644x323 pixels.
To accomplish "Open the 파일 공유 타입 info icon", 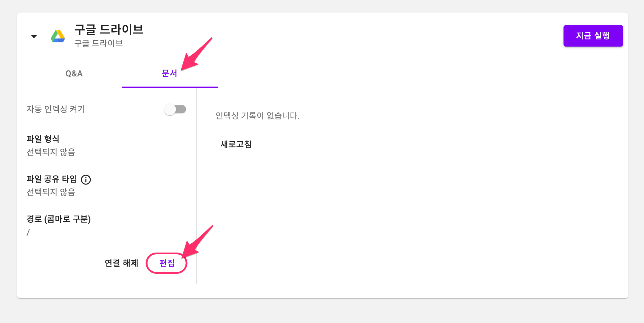I will (86, 179).
